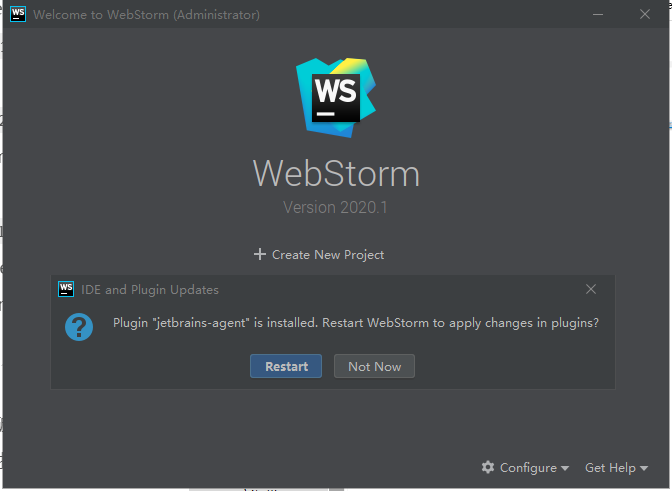This screenshot has width=672, height=491.
Task: Open the Get Help menu
Action: [610, 467]
